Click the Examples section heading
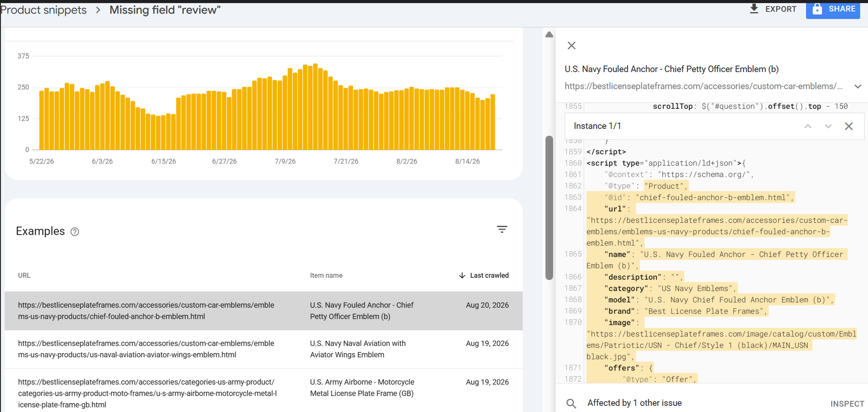 [x=41, y=231]
